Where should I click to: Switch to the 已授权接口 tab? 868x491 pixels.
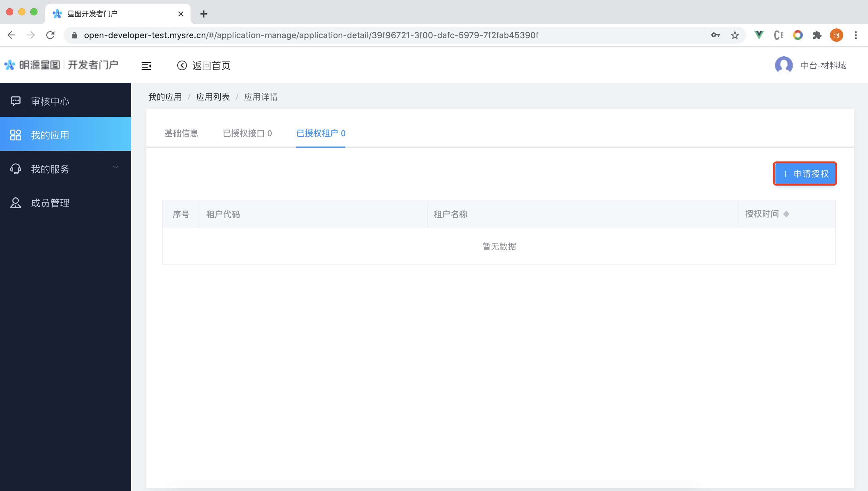[x=247, y=133]
